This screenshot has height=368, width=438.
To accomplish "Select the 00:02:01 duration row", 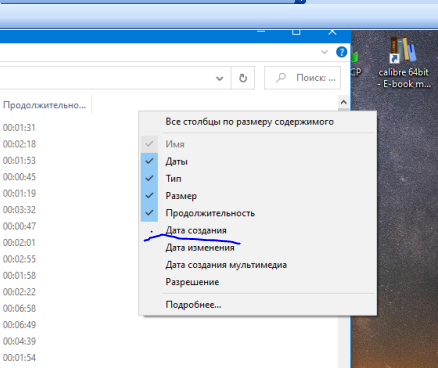I will (19, 243).
